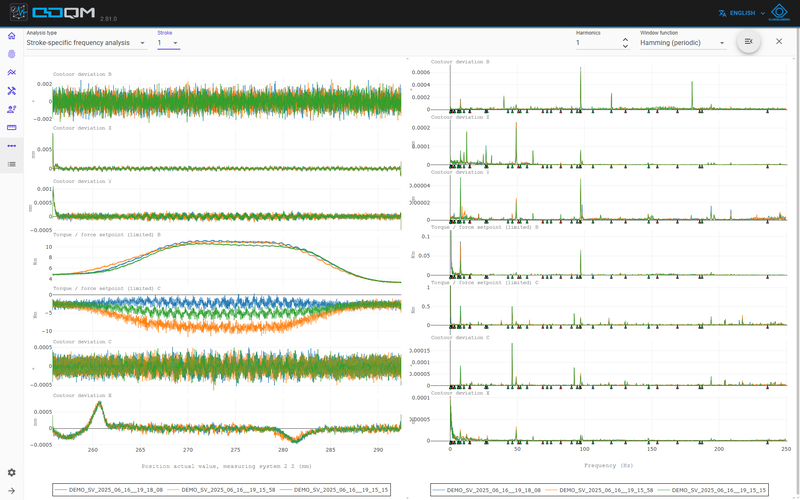Toggle legend entry DEMO_SV_2025_06_16__19_18_08 in left chart
Viewport: 800px width, 500px height.
tap(109, 490)
